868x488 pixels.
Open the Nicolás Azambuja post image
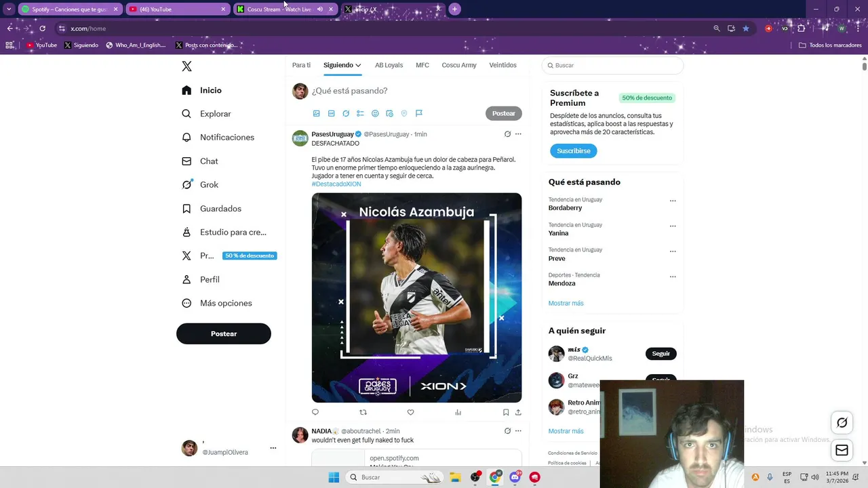coord(416,298)
